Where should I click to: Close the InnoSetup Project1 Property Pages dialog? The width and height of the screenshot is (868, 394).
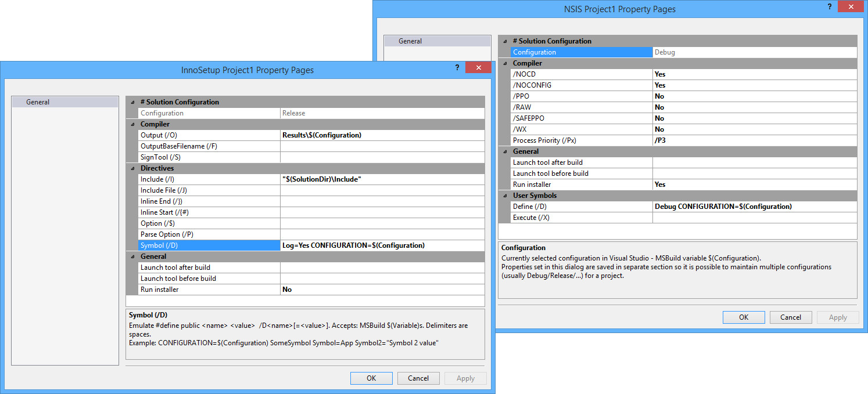pos(479,67)
